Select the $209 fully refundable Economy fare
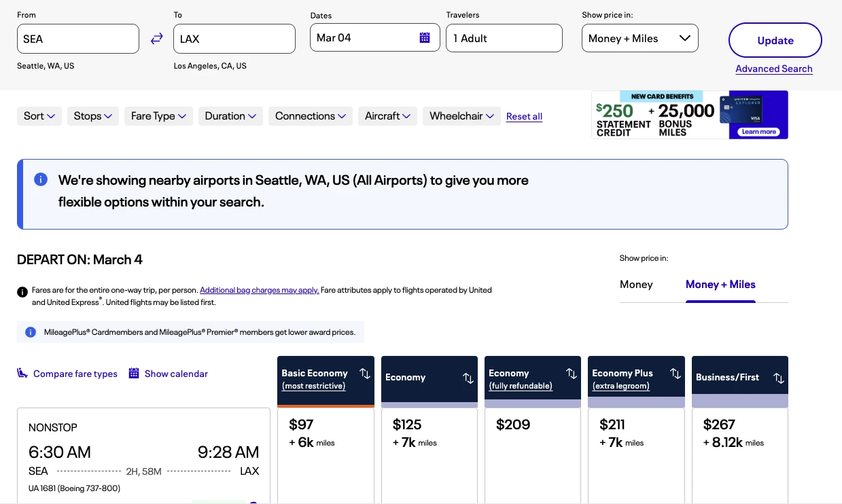This screenshot has width=842, height=504. 533,456
